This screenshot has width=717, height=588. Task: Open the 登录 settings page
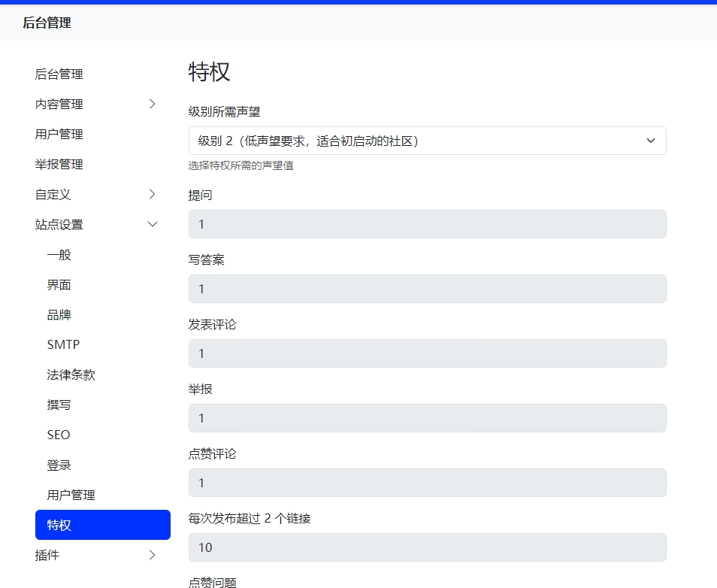102,465
